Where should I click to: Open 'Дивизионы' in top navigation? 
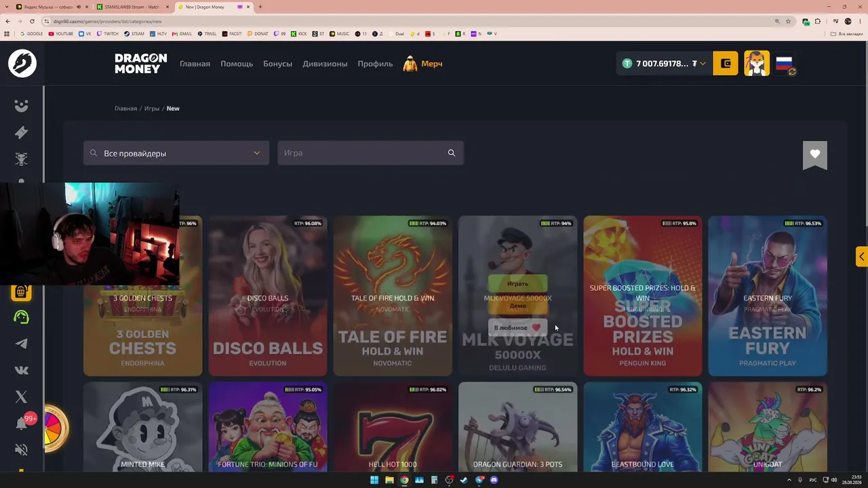(325, 64)
